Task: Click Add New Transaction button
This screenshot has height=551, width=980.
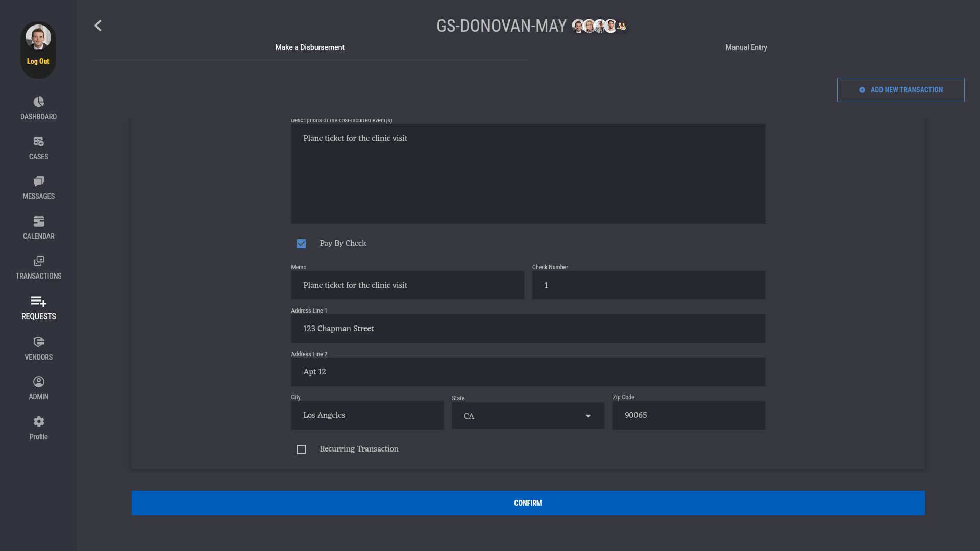Action: pos(900,90)
